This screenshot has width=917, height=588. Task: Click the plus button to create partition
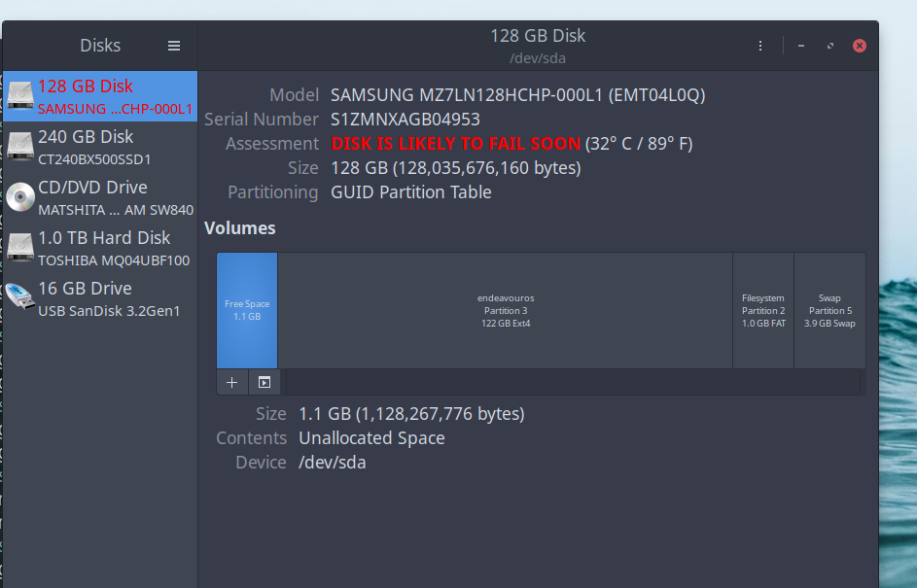point(231,382)
